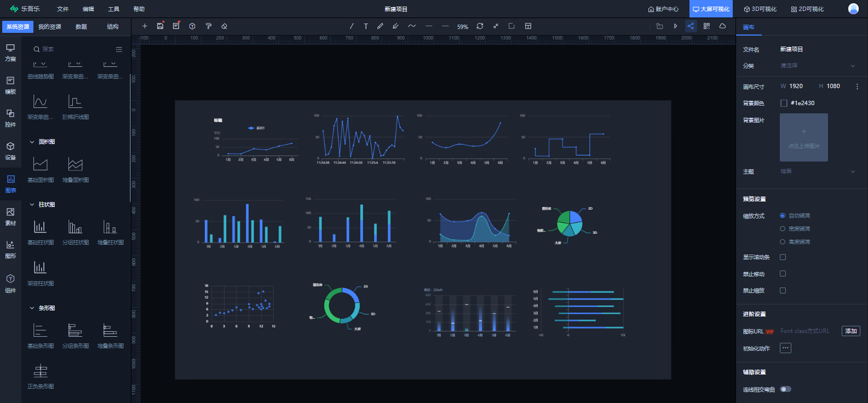Select the text (T) tool
The image size is (868, 403).
click(x=366, y=26)
